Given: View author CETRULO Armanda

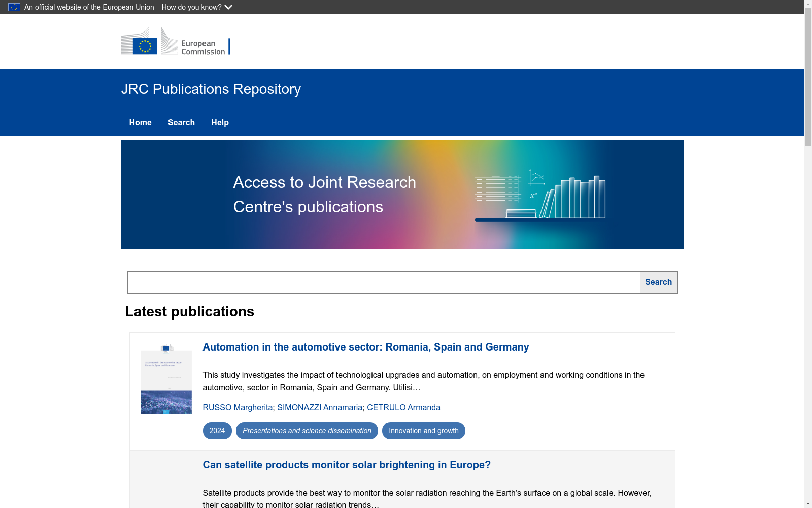Looking at the screenshot, I should coord(403,407).
